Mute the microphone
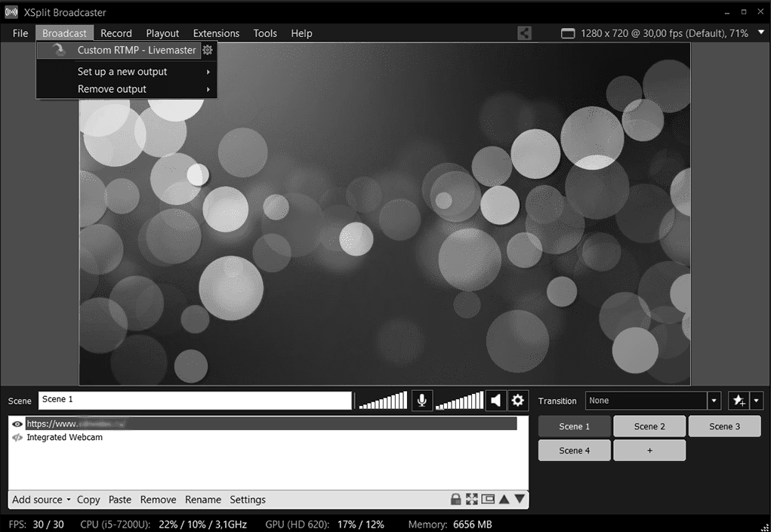The height and width of the screenshot is (532, 771). pos(421,401)
